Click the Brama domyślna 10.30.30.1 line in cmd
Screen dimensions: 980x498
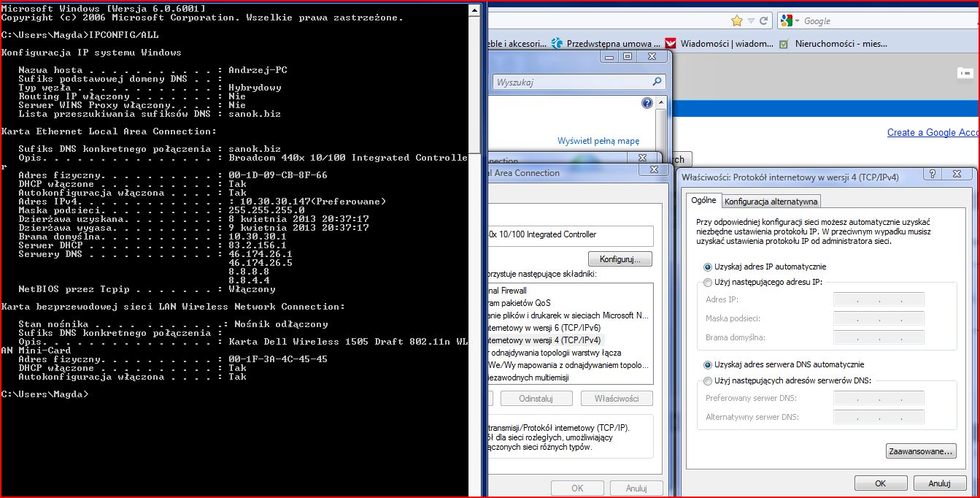153,237
